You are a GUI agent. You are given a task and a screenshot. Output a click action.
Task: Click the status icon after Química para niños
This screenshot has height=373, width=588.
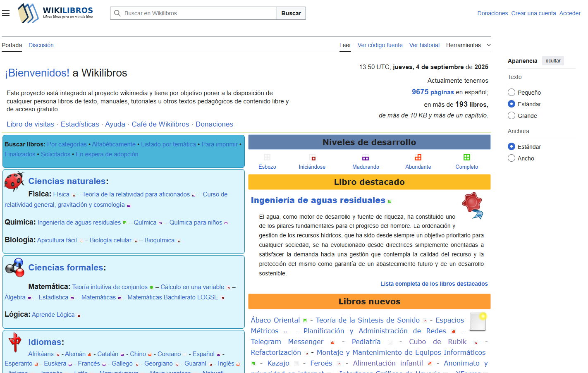(226, 223)
